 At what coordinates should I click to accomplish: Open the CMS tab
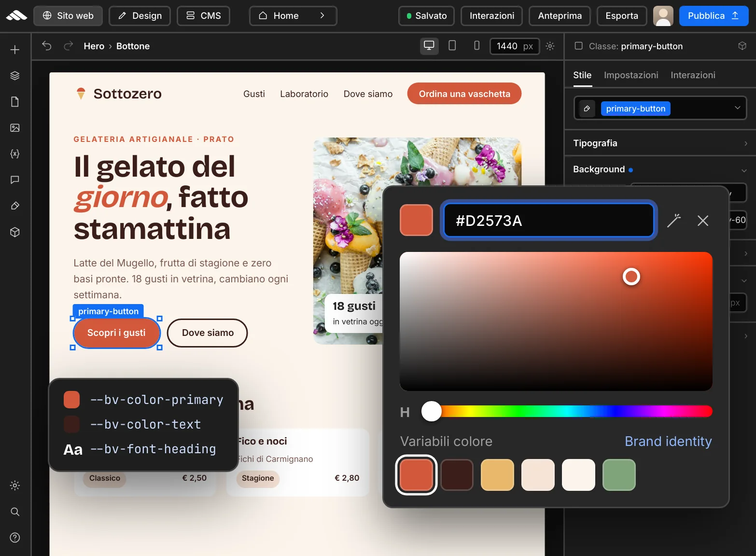click(x=203, y=16)
